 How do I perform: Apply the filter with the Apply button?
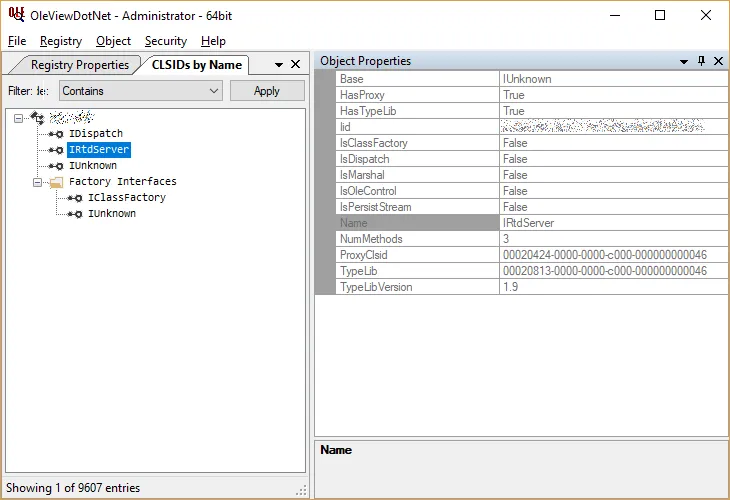click(267, 91)
